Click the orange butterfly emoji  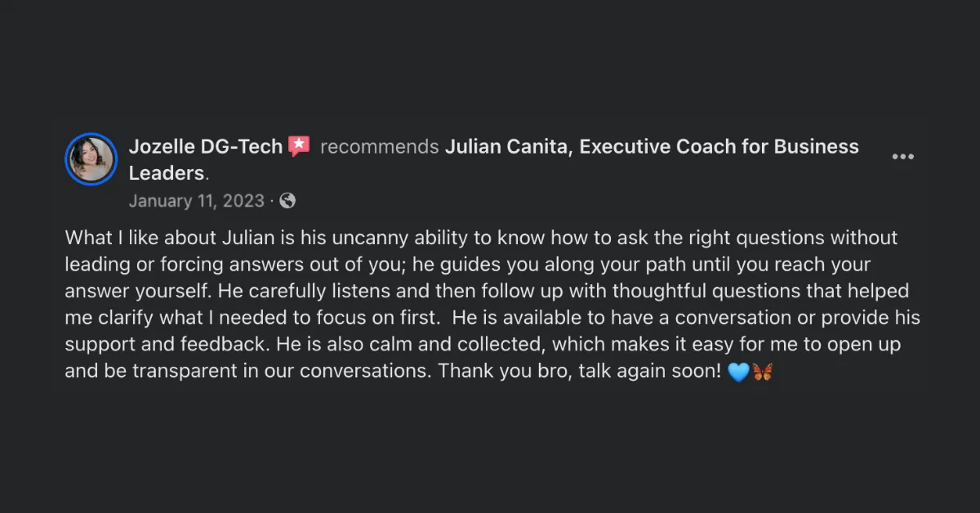tap(763, 372)
